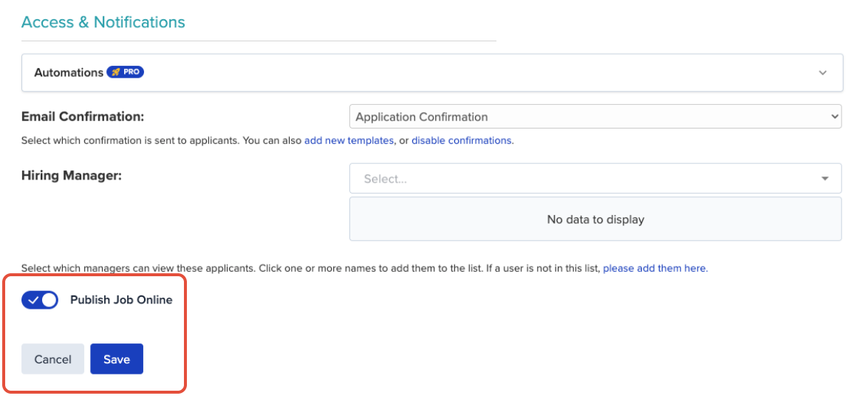Click the Save button
This screenshot has width=868, height=404.
117,359
